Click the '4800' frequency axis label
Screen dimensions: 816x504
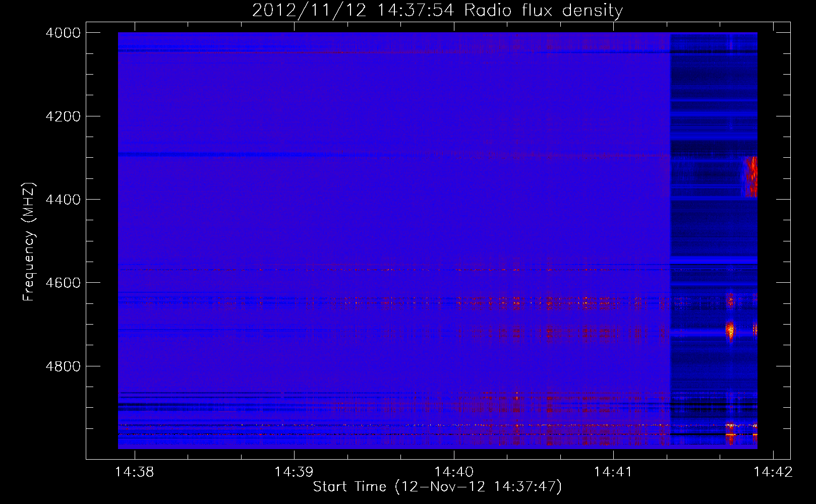pyautogui.click(x=63, y=366)
